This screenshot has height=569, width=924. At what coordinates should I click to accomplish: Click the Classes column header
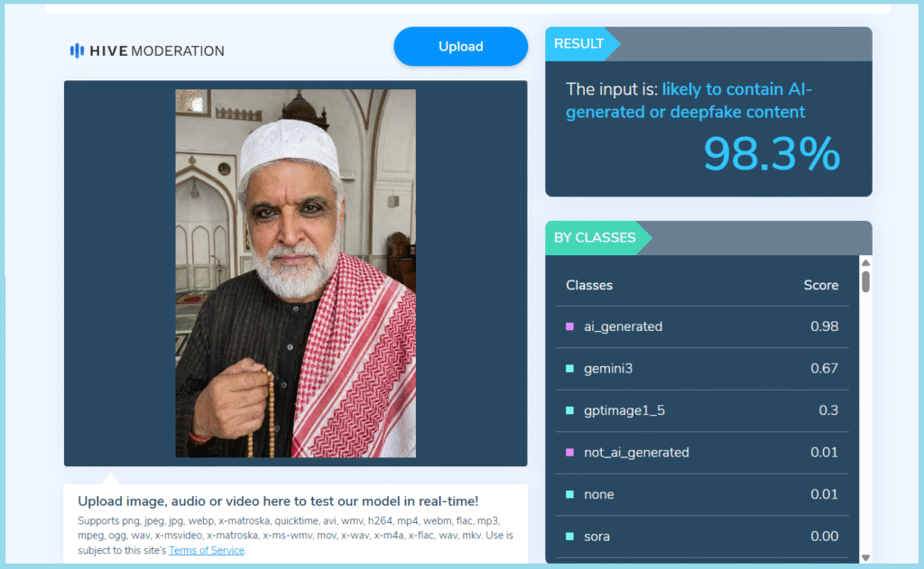coord(589,285)
